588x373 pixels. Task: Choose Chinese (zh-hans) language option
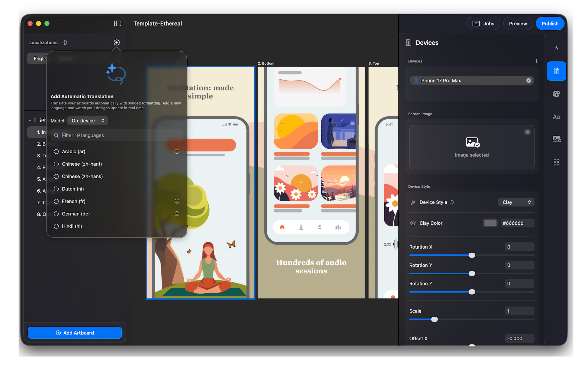point(56,177)
